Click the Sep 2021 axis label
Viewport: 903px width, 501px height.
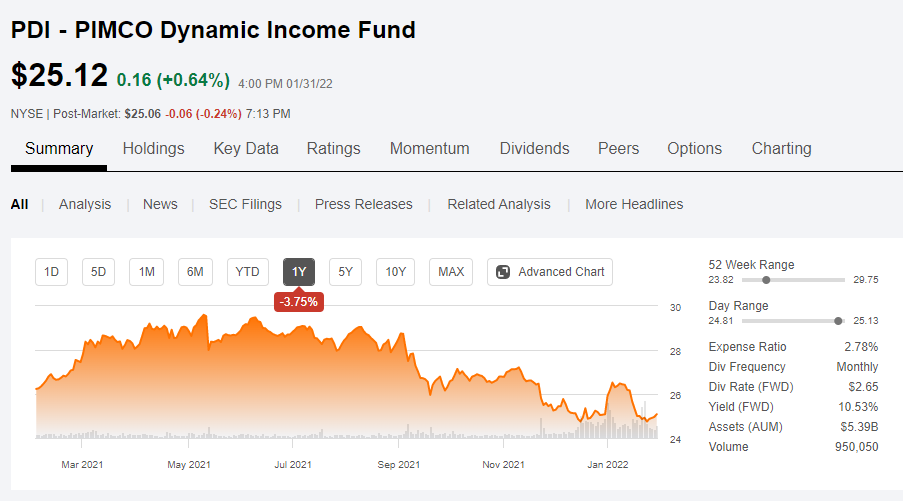pyautogui.click(x=399, y=465)
